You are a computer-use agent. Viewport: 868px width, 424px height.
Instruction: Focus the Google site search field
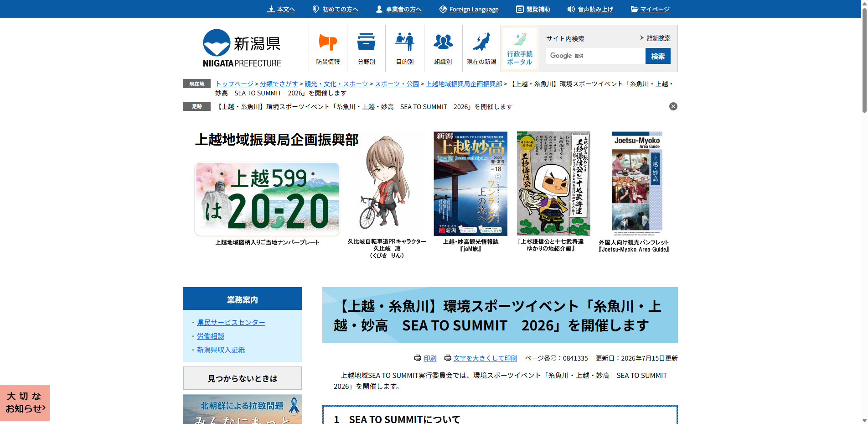pos(595,56)
